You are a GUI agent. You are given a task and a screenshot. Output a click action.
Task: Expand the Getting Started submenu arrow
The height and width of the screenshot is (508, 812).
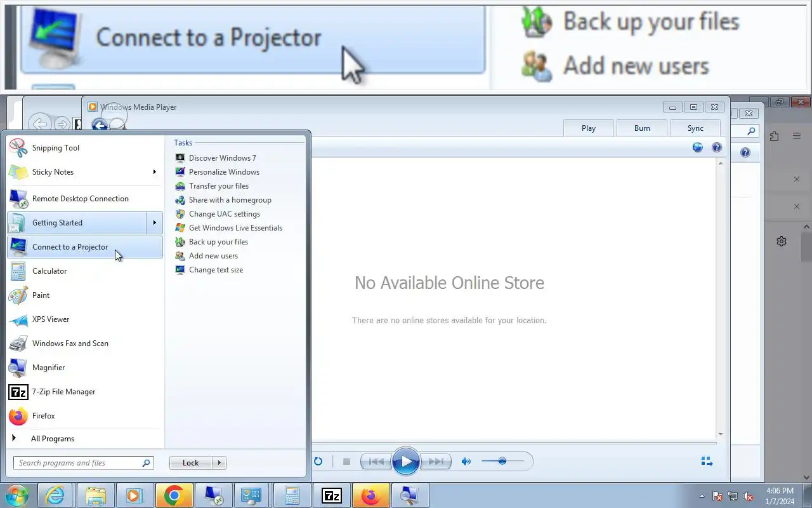point(154,223)
